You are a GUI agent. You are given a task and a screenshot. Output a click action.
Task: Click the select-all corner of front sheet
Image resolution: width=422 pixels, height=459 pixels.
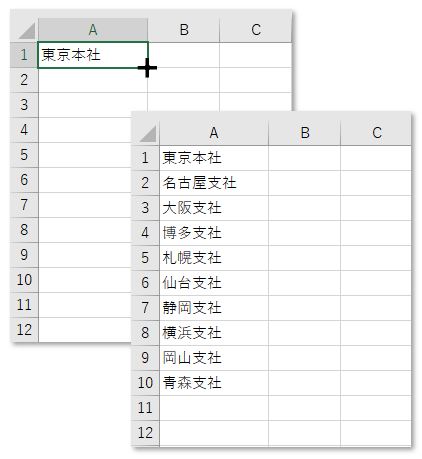[146, 133]
